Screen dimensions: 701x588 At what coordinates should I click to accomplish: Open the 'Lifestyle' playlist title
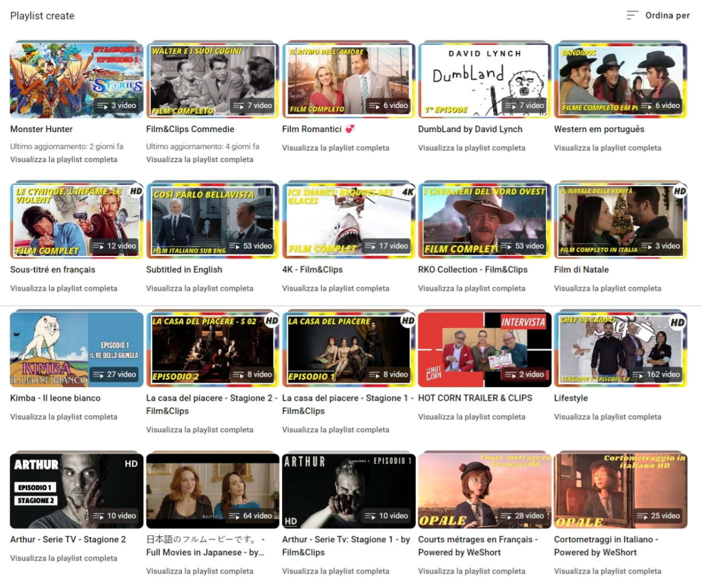coord(571,398)
